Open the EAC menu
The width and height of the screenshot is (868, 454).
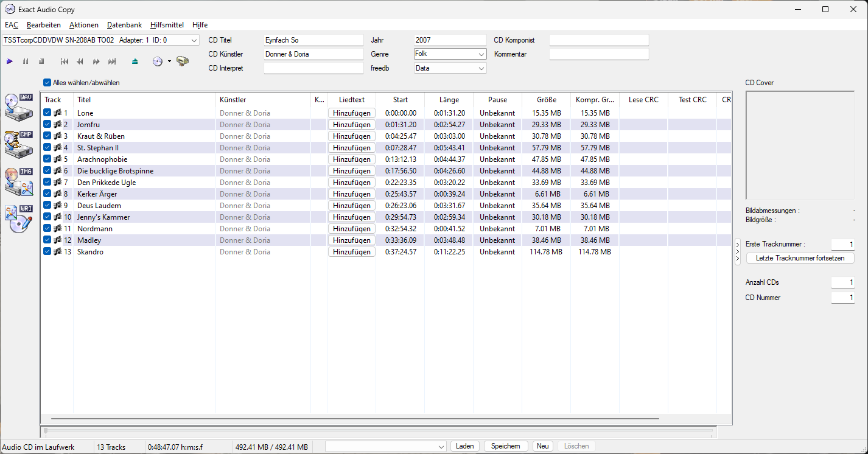(12, 25)
